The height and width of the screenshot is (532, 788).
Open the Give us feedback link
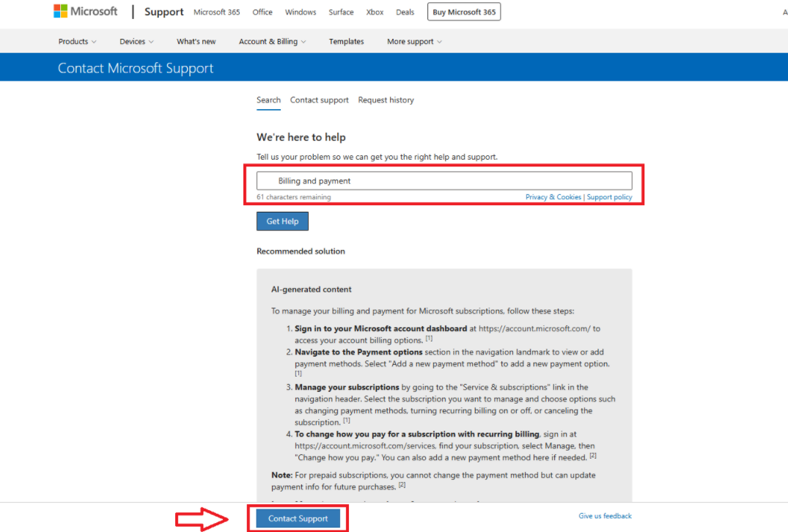pos(605,516)
